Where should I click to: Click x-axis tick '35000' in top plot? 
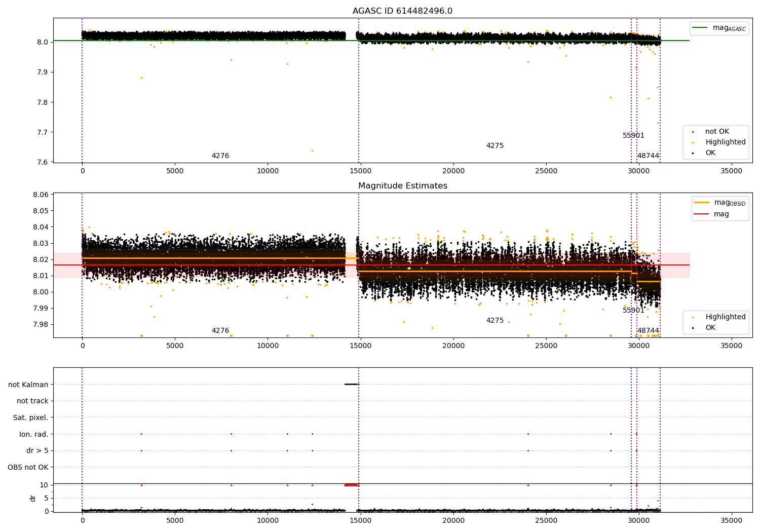[x=732, y=171]
